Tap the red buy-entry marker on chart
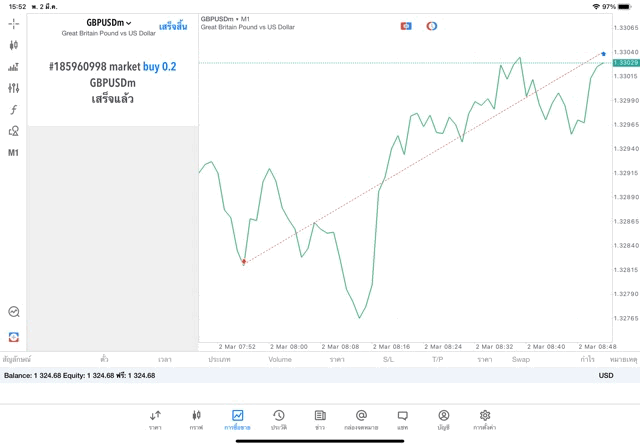This screenshot has width=640, height=447. (x=244, y=261)
